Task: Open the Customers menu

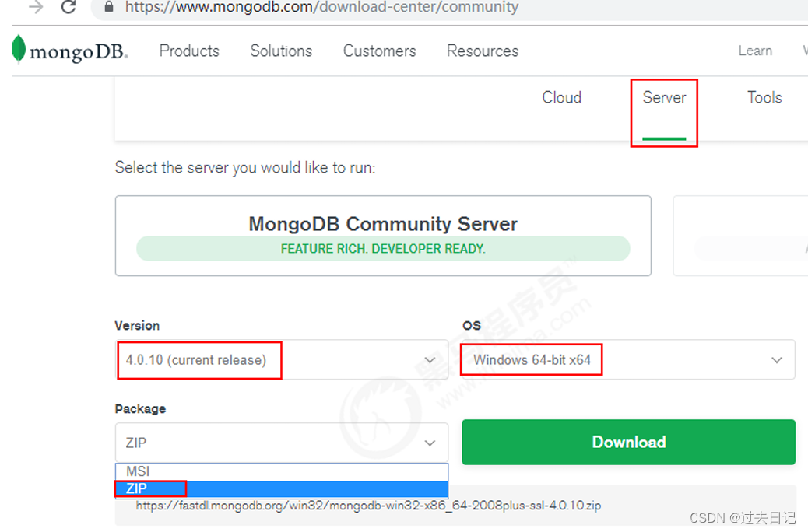Action: pos(379,51)
